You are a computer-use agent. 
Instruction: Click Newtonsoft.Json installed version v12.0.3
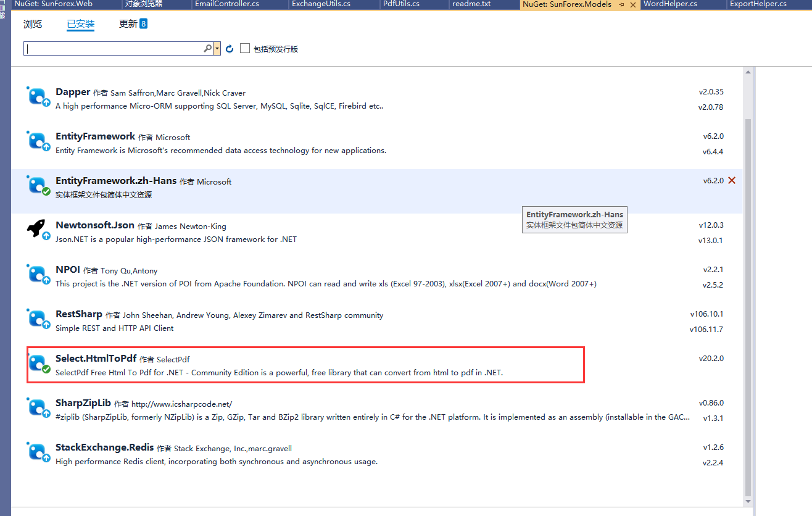coord(711,225)
